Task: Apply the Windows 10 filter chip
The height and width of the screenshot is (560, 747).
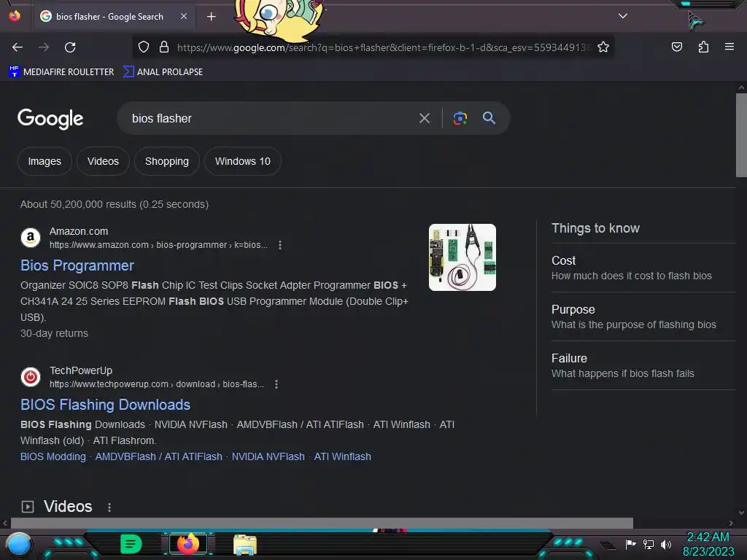Action: [x=242, y=161]
